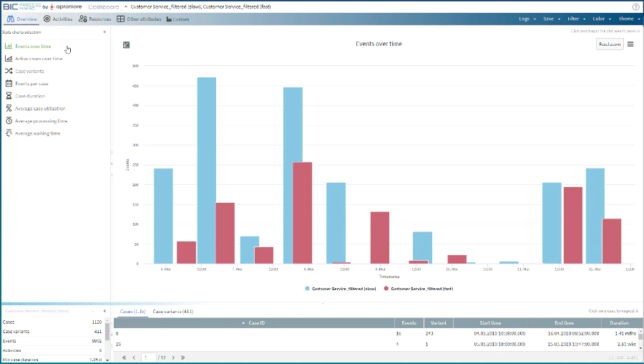Screen dimensions: 644x364
Task: Open Average case utilization percent icon
Action: pyautogui.click(x=9, y=108)
